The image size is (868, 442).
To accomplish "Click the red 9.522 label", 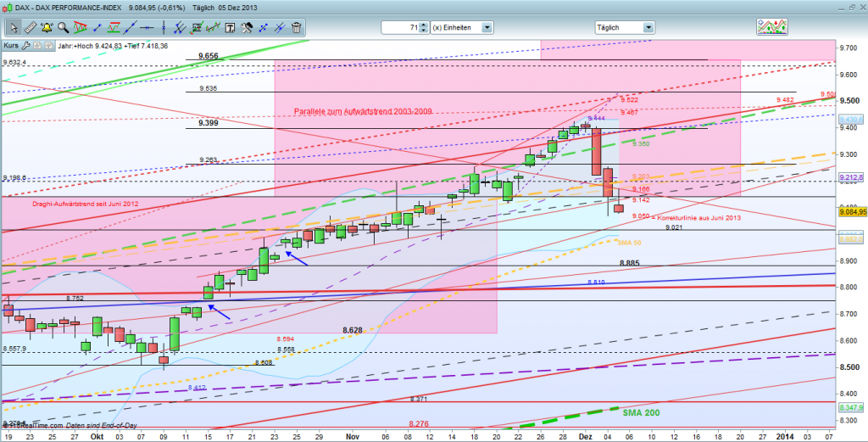I will pos(629,100).
